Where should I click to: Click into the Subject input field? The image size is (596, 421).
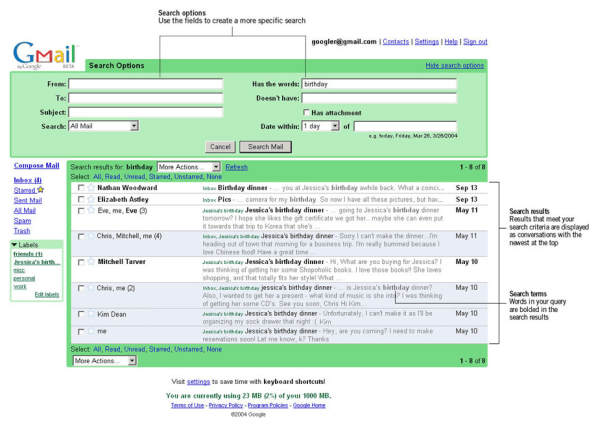pyautogui.click(x=146, y=112)
